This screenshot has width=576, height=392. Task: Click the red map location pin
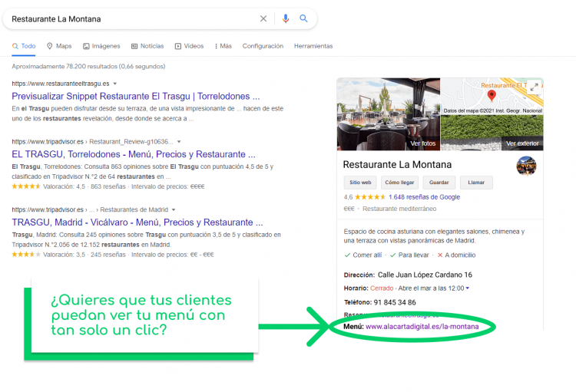point(492,96)
